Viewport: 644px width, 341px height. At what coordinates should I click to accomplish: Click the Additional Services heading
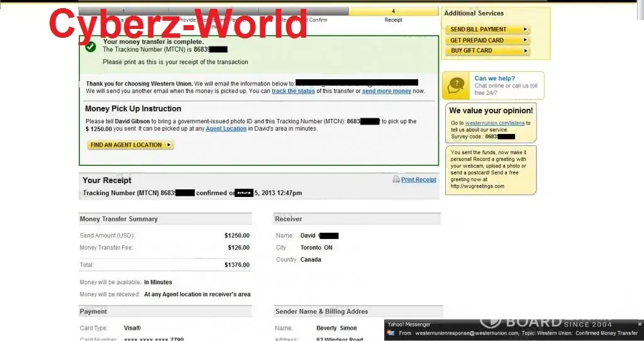pyautogui.click(x=474, y=13)
